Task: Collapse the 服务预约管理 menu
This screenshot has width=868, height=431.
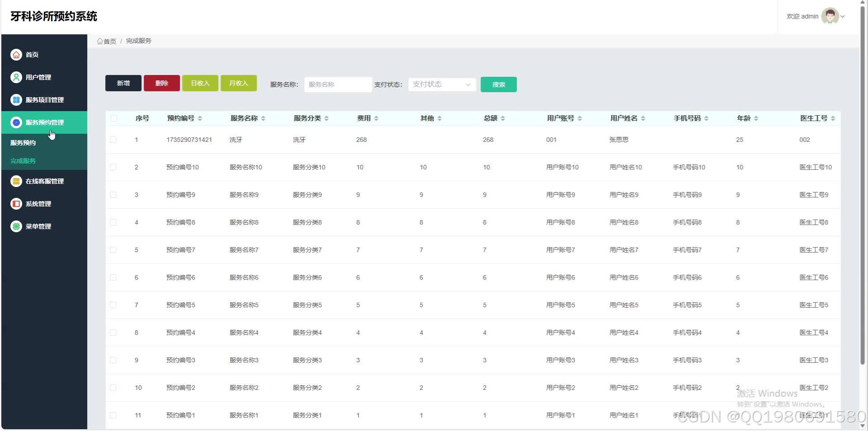Action: coord(44,122)
